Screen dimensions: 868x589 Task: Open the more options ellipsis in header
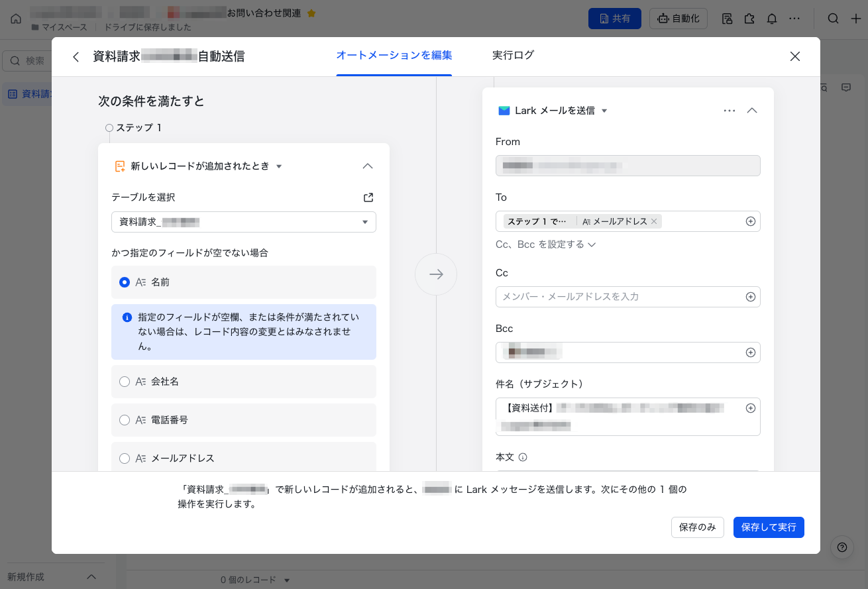(x=795, y=19)
